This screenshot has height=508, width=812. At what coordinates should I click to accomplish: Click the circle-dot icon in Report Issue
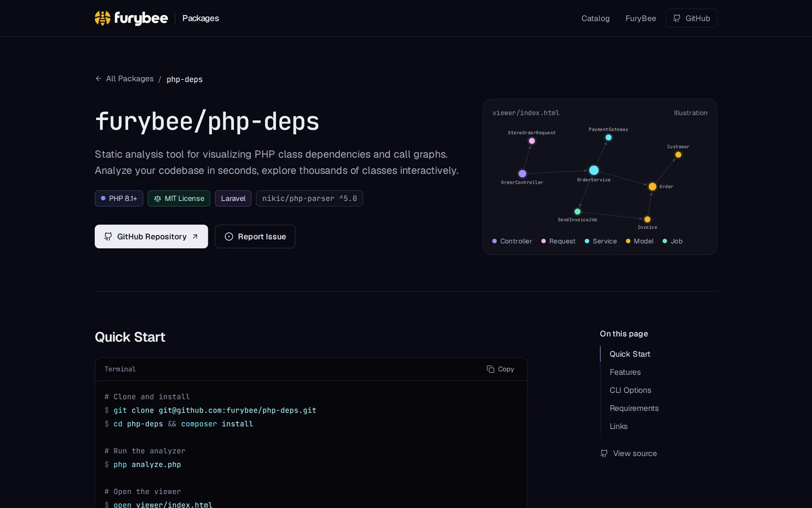229,236
